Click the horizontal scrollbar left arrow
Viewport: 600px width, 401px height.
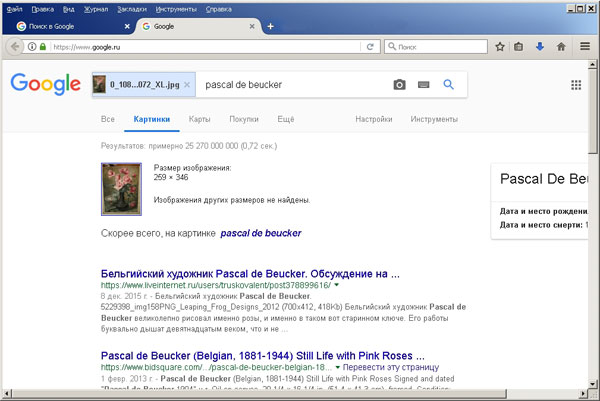7,393
